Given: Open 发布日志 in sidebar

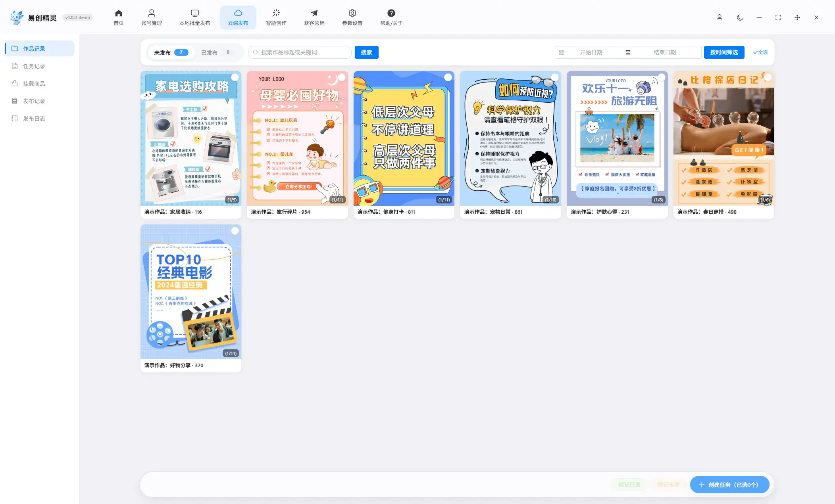Looking at the screenshot, I should 40,118.
